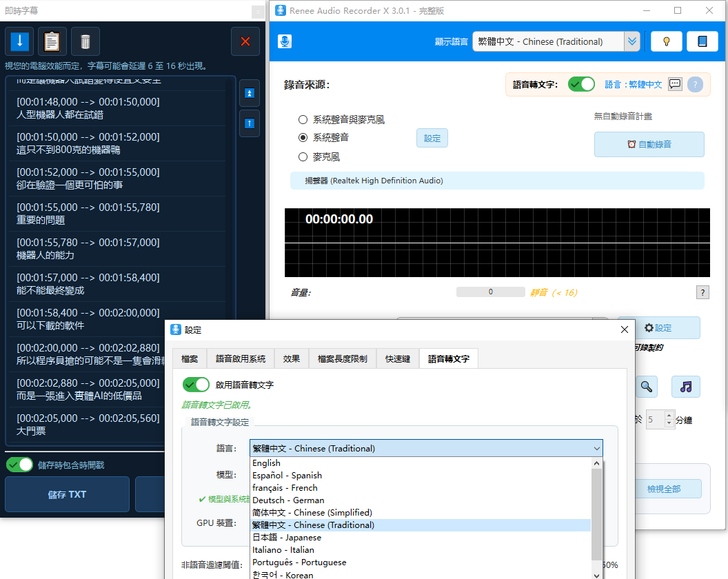Switch to the 檔案長度限制 tab
The width and height of the screenshot is (728, 579).
pos(342,358)
